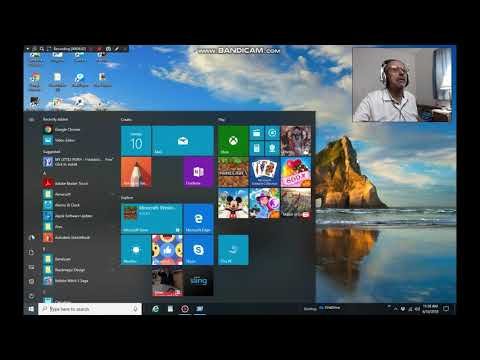Screen dimensions: 480x360
Task: Click the 'Recently added' header
Action: (55, 119)
